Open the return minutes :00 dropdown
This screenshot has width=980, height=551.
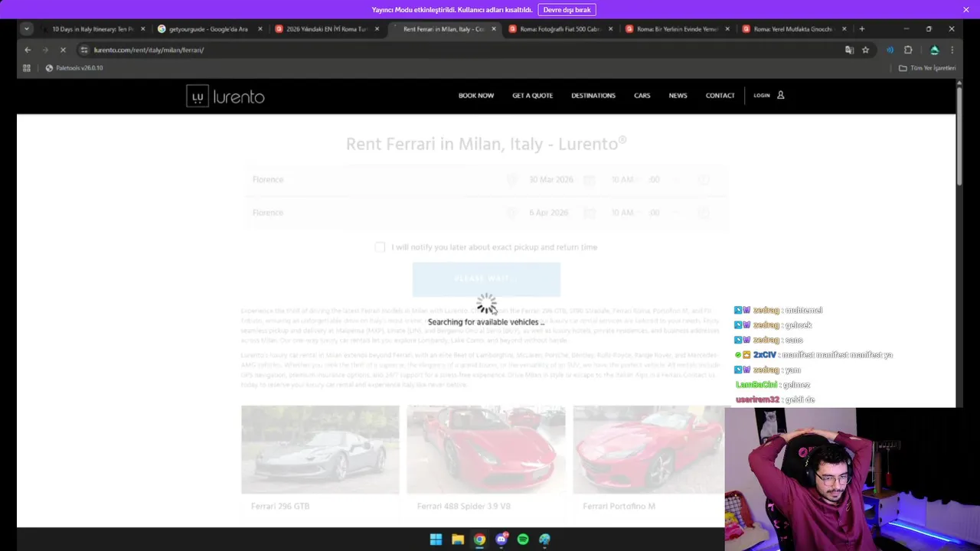click(x=664, y=213)
